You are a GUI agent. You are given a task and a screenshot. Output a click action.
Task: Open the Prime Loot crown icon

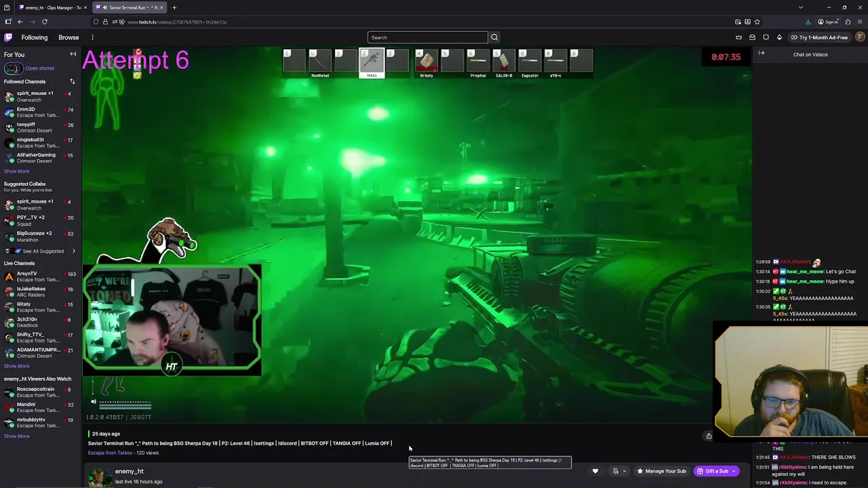click(738, 37)
